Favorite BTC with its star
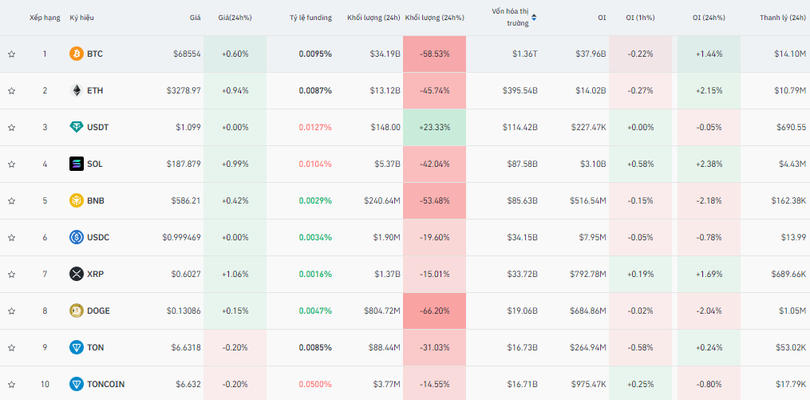Screen dimensions: 810x400 pos(12,54)
